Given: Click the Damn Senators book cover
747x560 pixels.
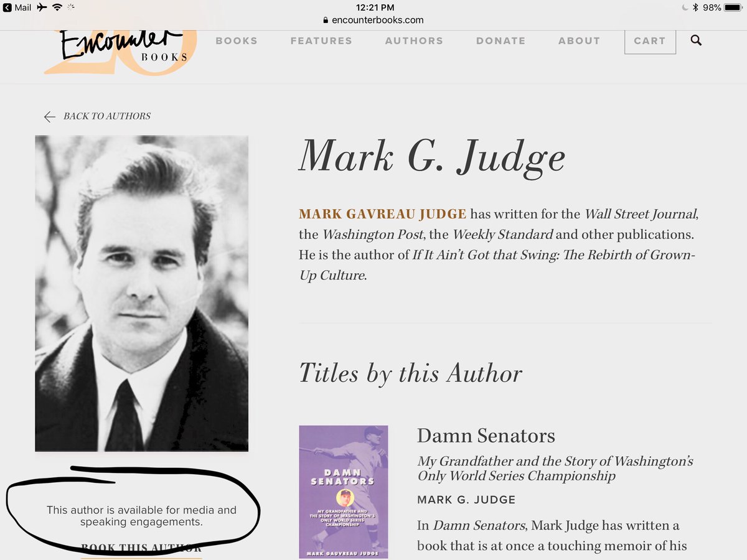Looking at the screenshot, I should point(344,492).
